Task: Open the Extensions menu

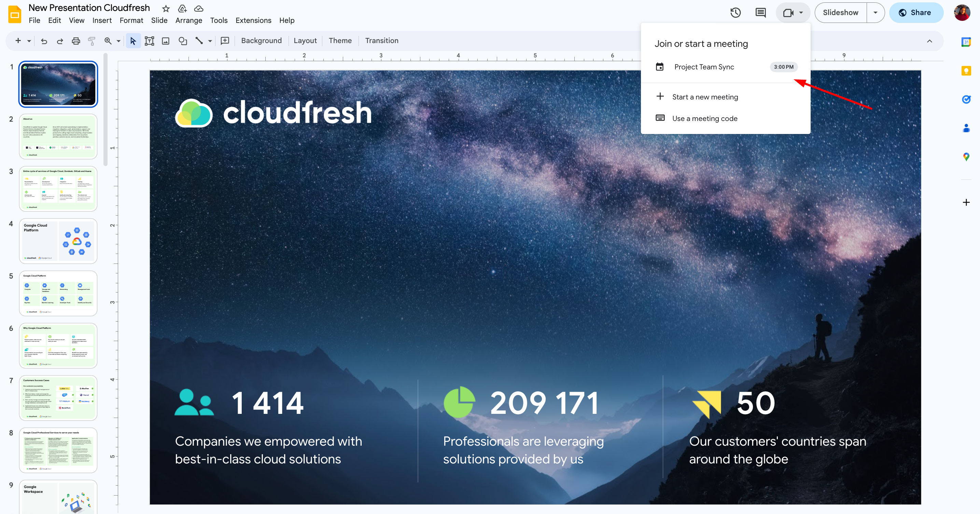Action: [253, 20]
